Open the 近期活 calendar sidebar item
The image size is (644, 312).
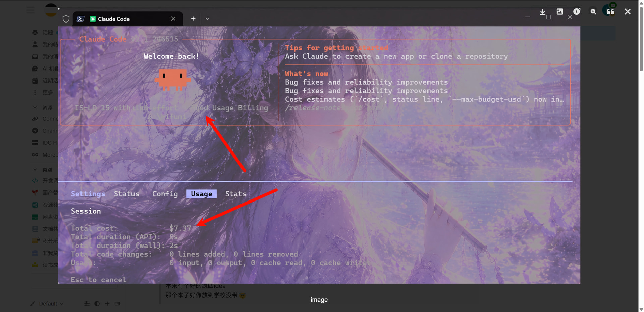pyautogui.click(x=44, y=81)
